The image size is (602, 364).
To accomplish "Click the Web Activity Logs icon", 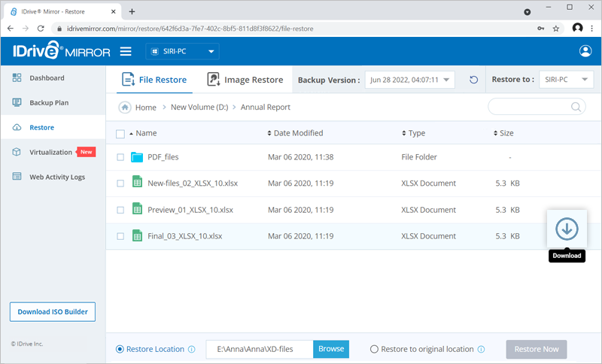I will [x=17, y=177].
